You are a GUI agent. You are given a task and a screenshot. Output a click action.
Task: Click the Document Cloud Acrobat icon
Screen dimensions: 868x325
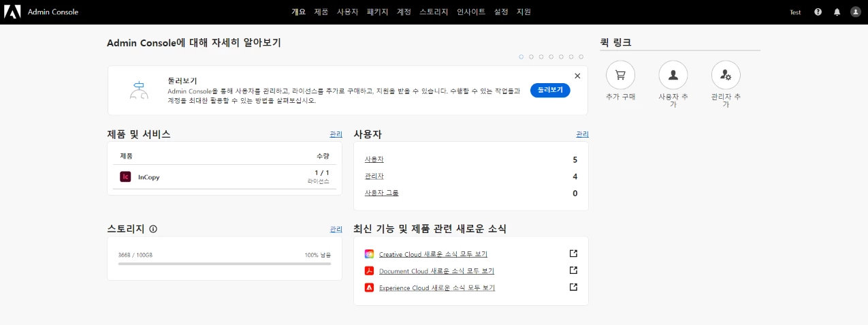369,270
